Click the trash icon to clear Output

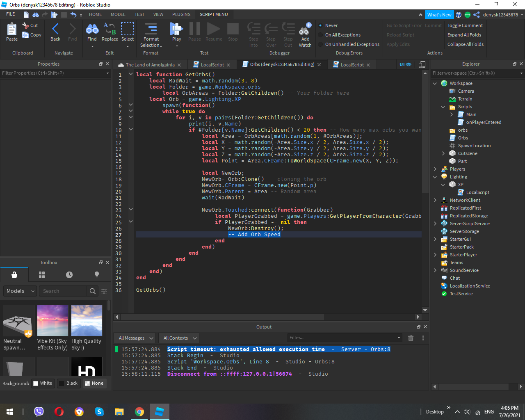(x=411, y=338)
